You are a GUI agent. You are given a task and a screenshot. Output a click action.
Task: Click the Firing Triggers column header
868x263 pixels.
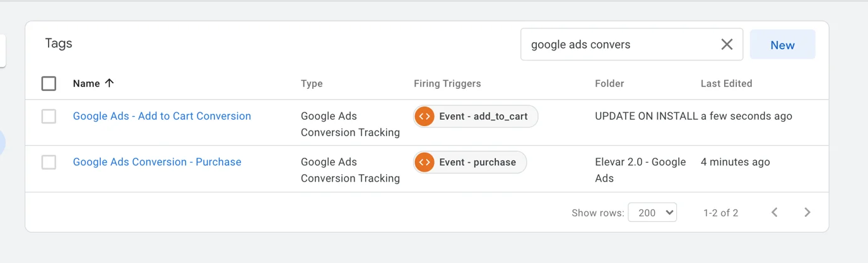click(447, 83)
